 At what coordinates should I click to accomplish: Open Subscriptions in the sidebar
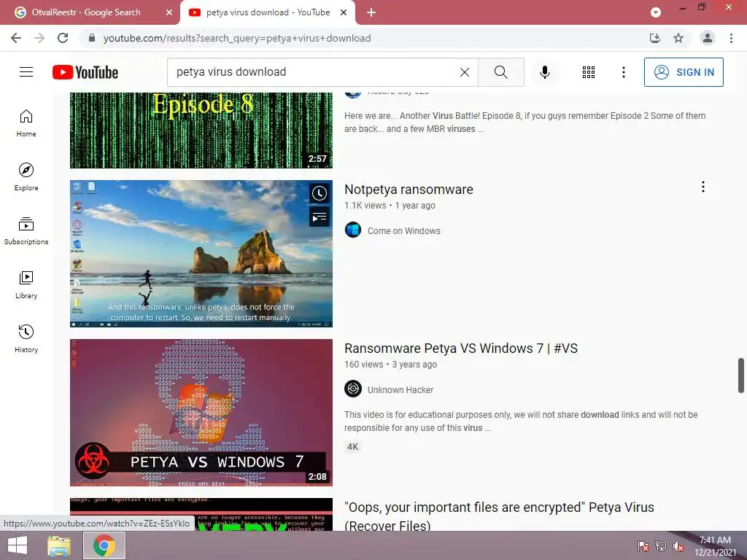(x=26, y=231)
